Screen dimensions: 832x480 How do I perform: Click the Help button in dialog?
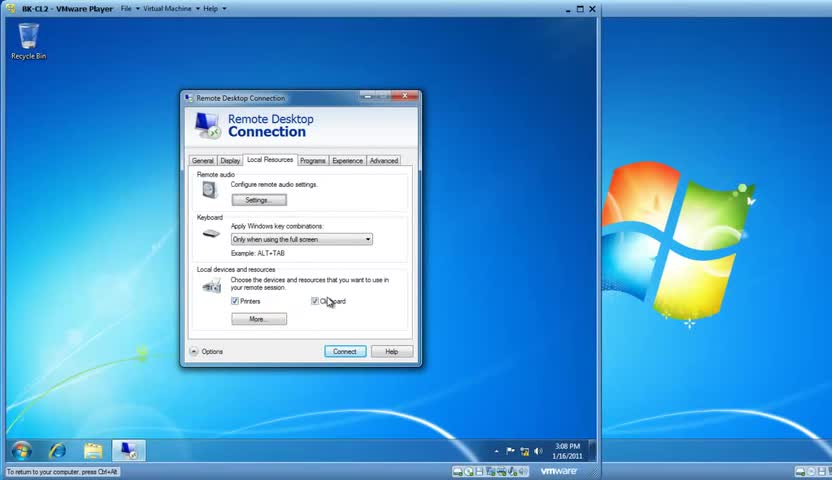coord(392,352)
